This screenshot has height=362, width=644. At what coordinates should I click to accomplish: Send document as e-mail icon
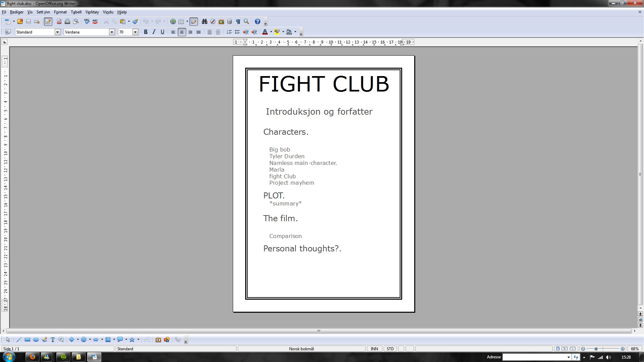click(37, 21)
